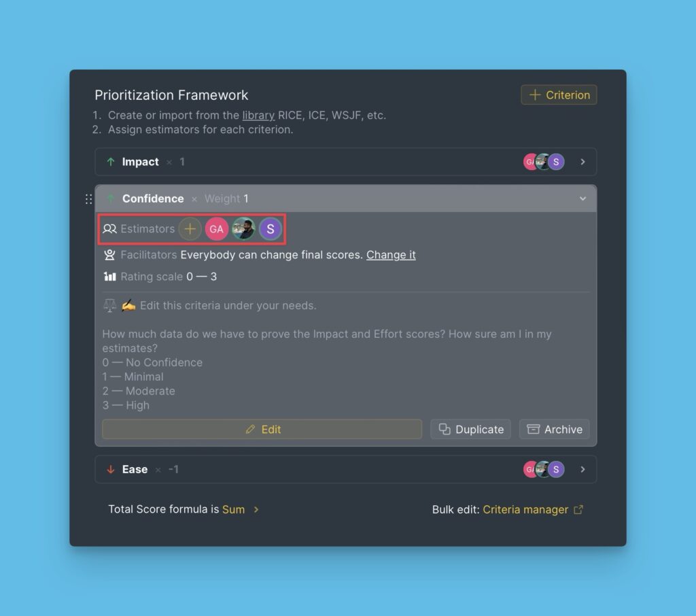Click the photo avatar in Estimators row
This screenshot has width=696, height=616.
(244, 229)
